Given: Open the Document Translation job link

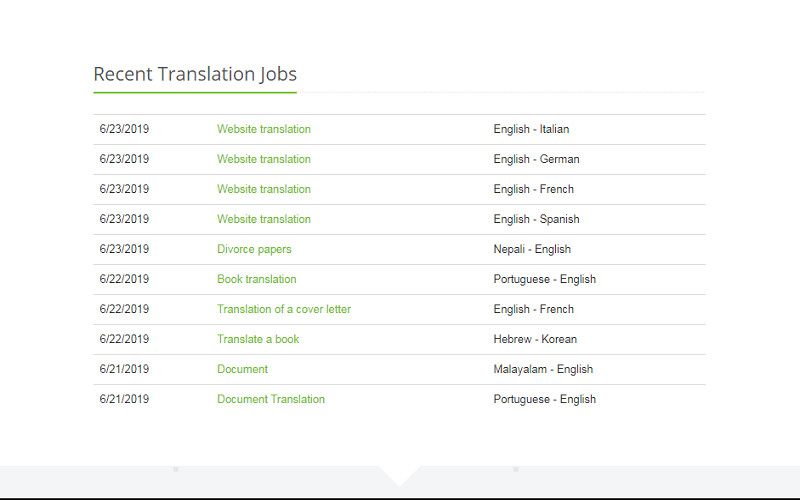Looking at the screenshot, I should [270, 399].
